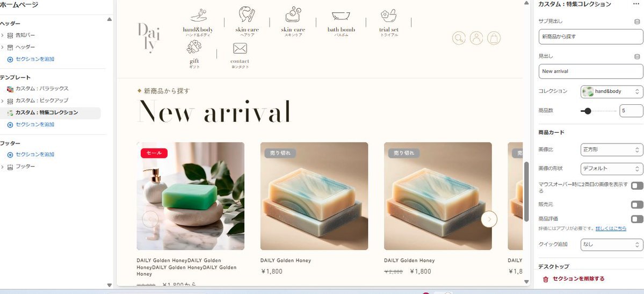644x294 pixels.
Task: Open the account user icon
Action: click(x=476, y=38)
